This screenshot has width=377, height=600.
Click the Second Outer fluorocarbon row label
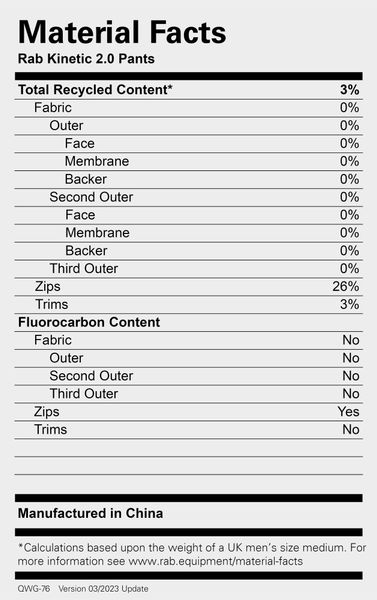point(91,376)
